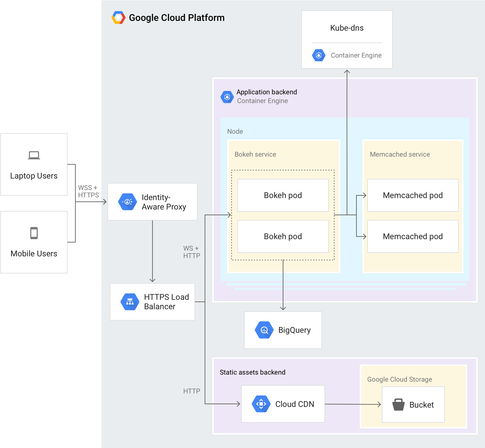Open the Kube-dns panel

[x=347, y=28]
